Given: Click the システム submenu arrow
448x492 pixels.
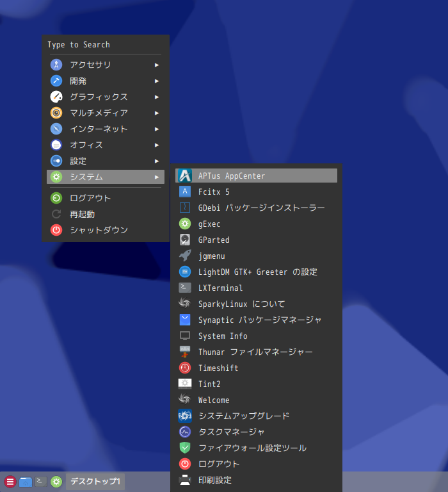Looking at the screenshot, I should pos(157,177).
